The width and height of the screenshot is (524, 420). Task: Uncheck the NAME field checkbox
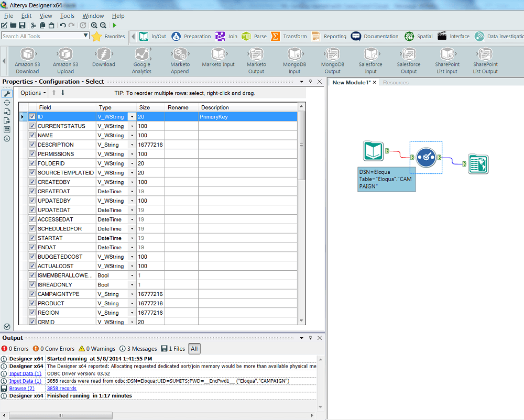tap(32, 135)
